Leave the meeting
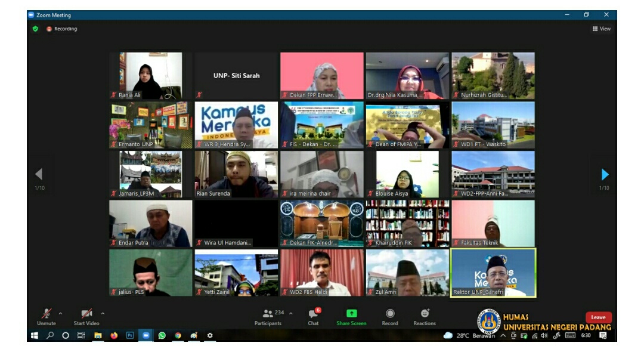Image resolution: width=644 pixels, height=346 pixels. click(598, 317)
